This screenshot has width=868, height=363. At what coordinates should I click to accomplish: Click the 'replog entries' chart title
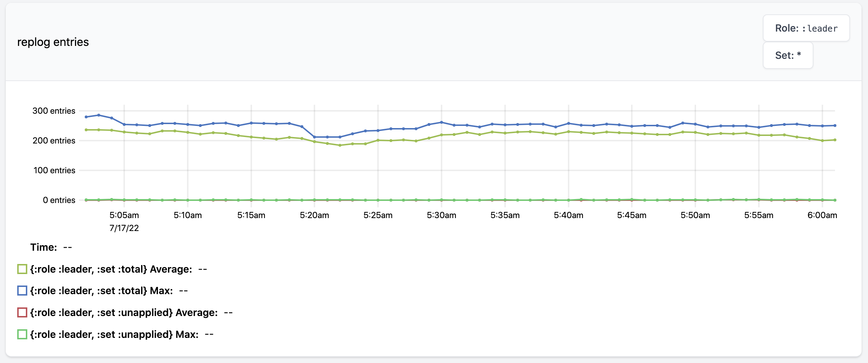tap(53, 42)
